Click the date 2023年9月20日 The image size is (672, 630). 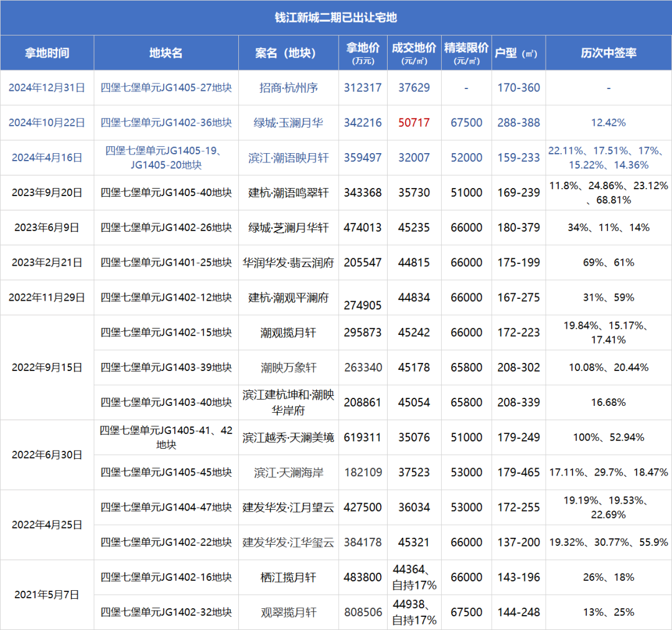(47, 192)
